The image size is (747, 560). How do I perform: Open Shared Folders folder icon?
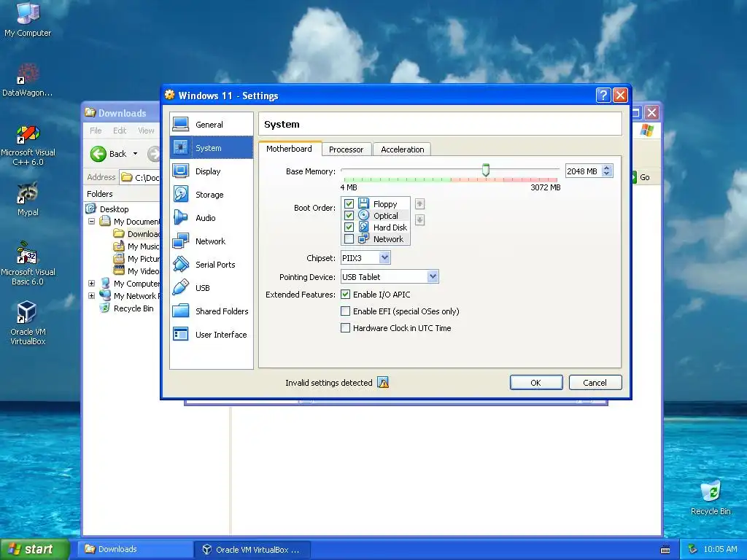(181, 311)
